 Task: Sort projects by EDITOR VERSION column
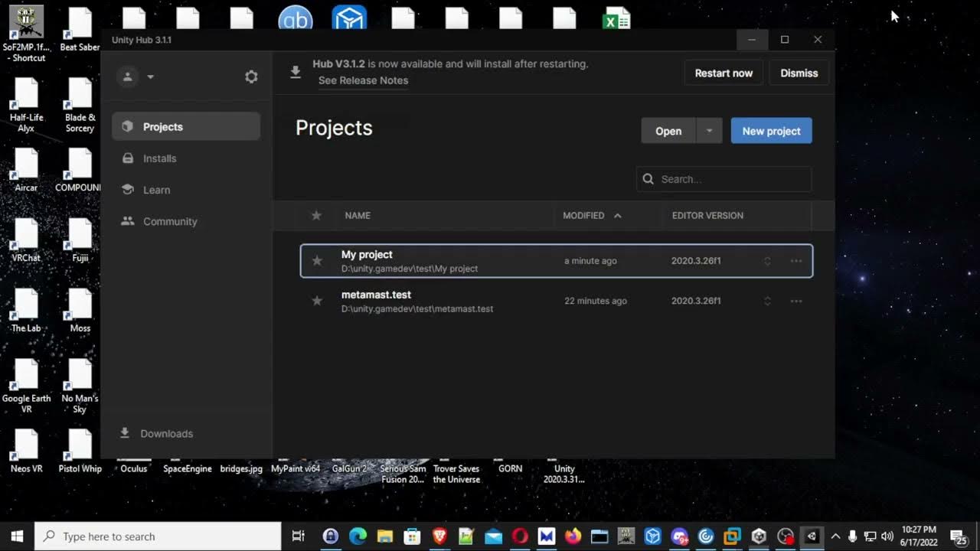pyautogui.click(x=707, y=216)
